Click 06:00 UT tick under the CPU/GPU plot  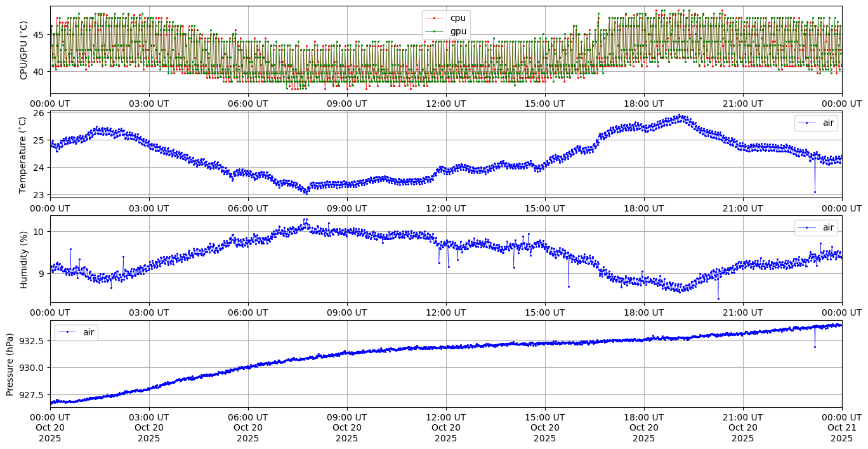[x=248, y=104]
